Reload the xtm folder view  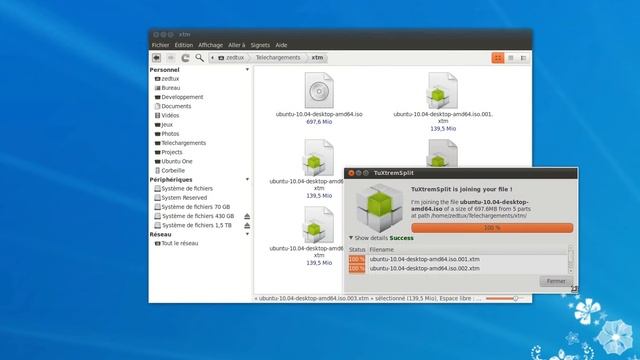pos(185,58)
